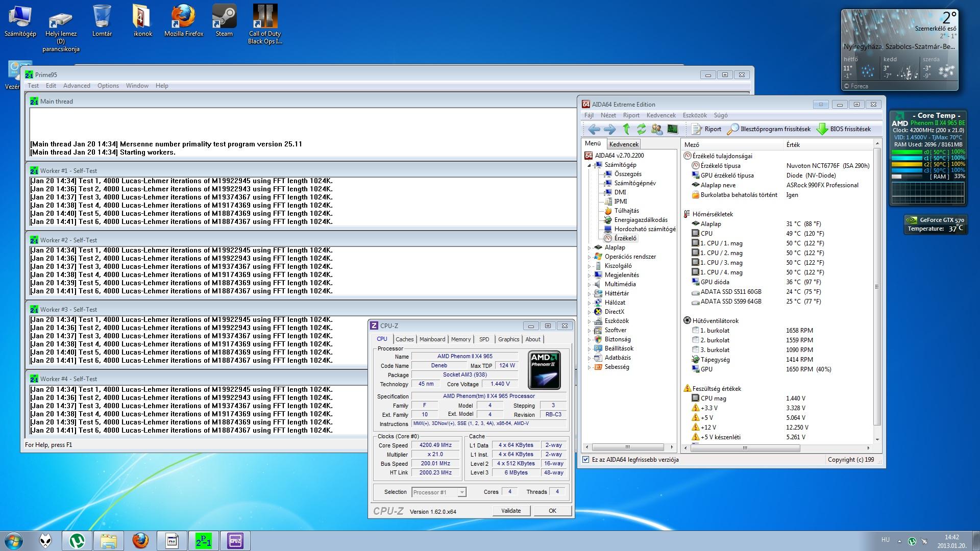
Task: Expand the Multimédia tree node
Action: [589, 284]
